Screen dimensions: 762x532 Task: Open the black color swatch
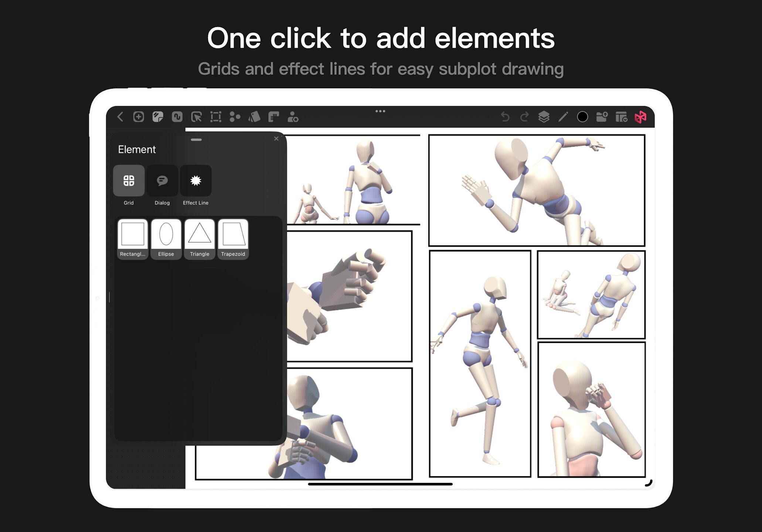(x=582, y=117)
